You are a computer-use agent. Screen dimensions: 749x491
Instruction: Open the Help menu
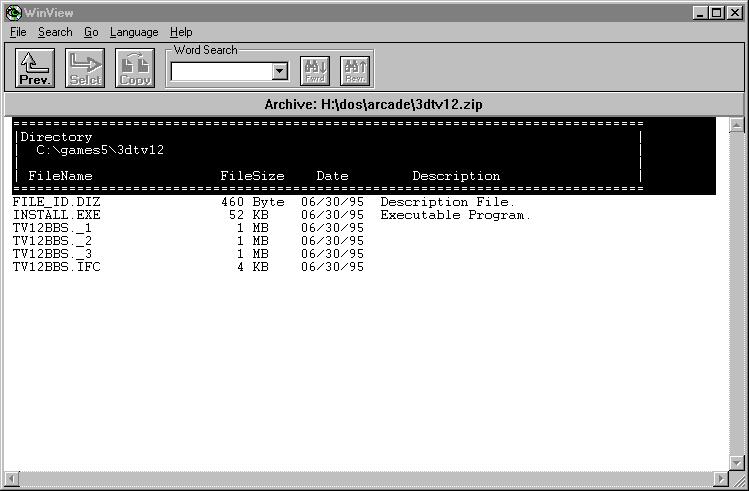click(x=181, y=32)
